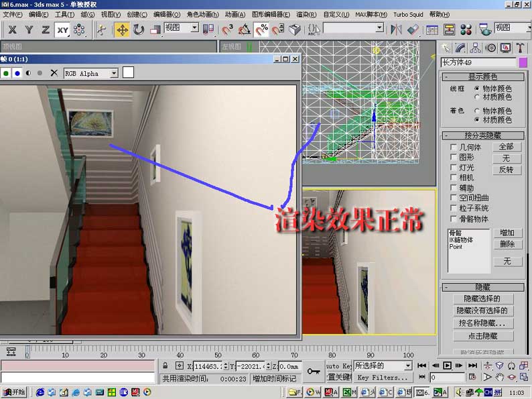Activate the Select and Scale tool
The image size is (532, 399).
(155, 30)
